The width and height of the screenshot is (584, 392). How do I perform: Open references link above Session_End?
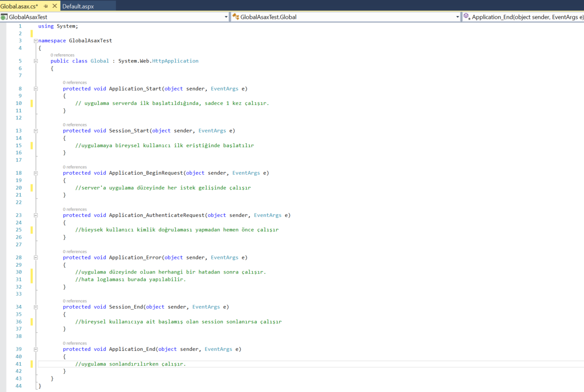(x=75, y=301)
